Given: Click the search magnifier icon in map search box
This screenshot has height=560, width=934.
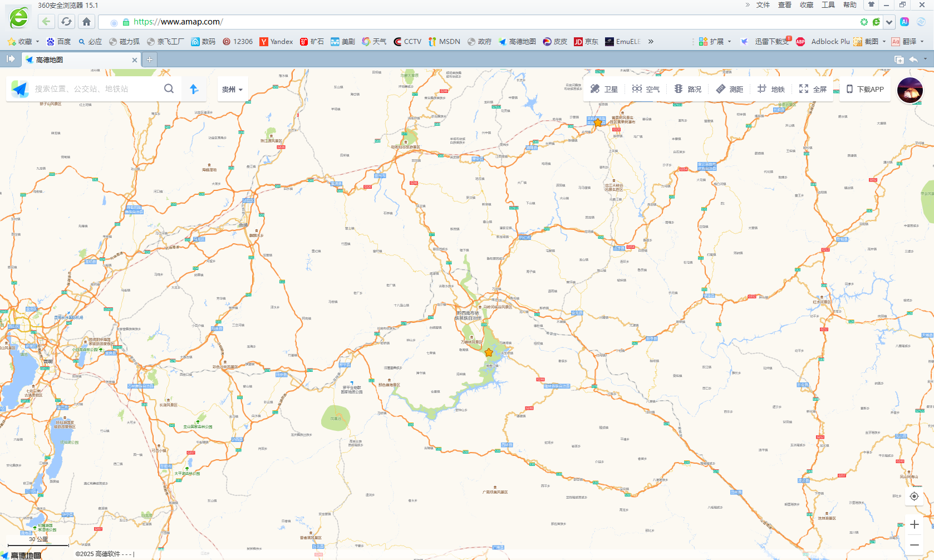Looking at the screenshot, I should pos(169,89).
